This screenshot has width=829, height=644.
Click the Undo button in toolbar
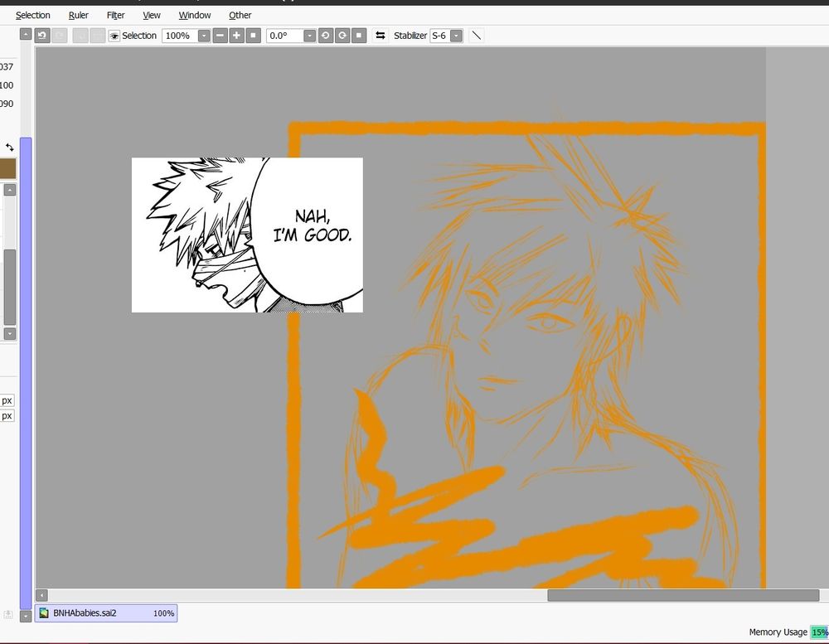42,36
